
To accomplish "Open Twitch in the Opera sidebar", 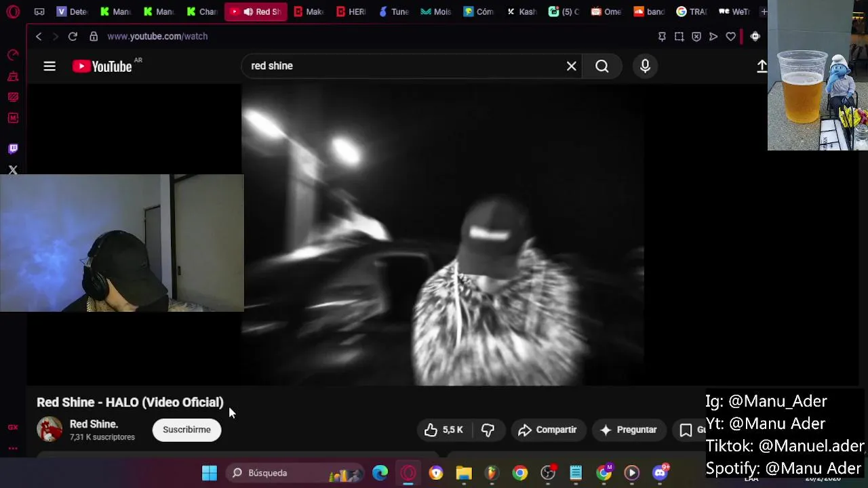I will point(13,148).
